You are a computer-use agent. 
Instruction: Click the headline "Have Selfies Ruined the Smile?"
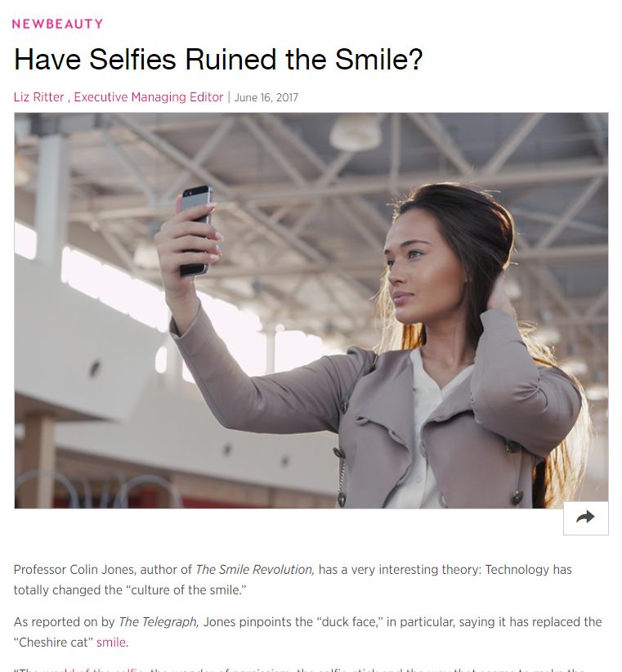(x=218, y=59)
